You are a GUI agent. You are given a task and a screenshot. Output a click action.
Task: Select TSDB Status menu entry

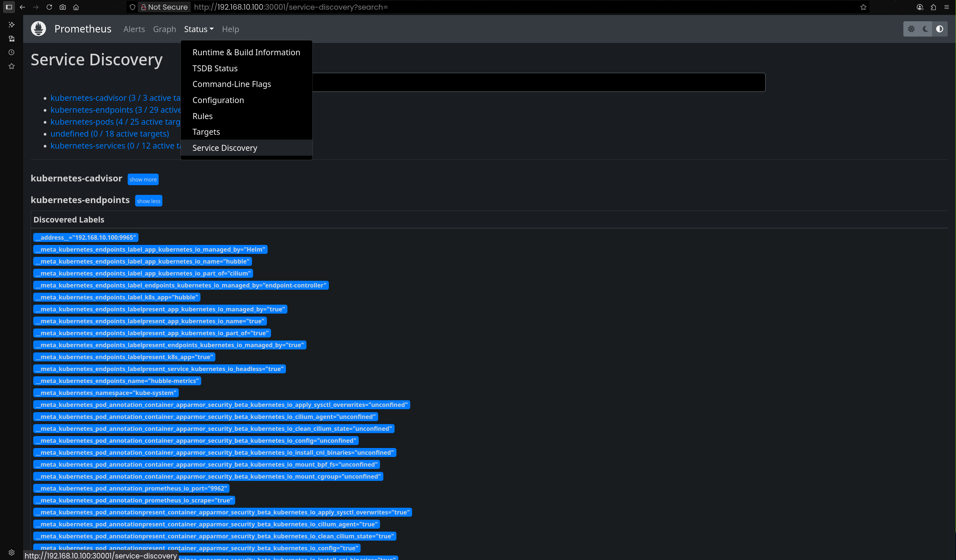point(246,68)
